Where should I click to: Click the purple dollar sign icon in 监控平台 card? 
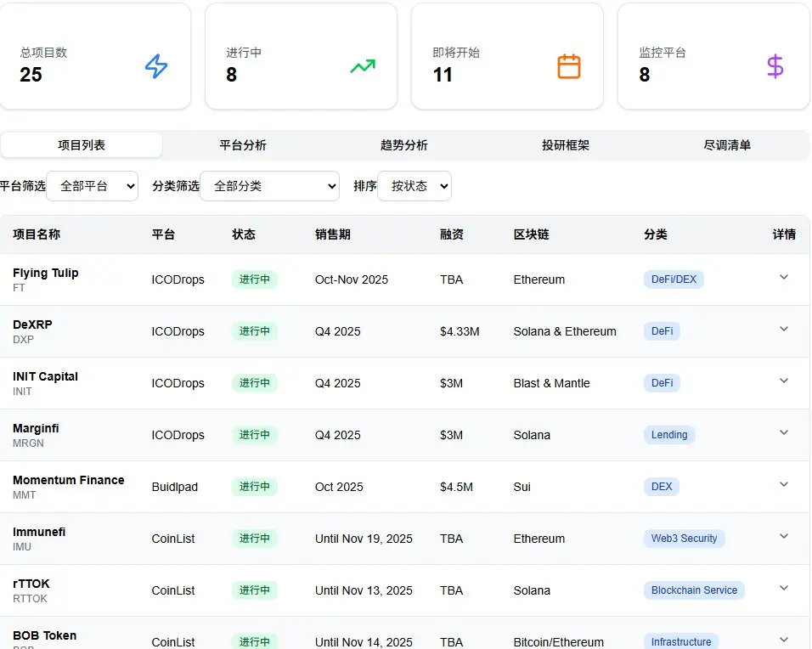point(775,66)
